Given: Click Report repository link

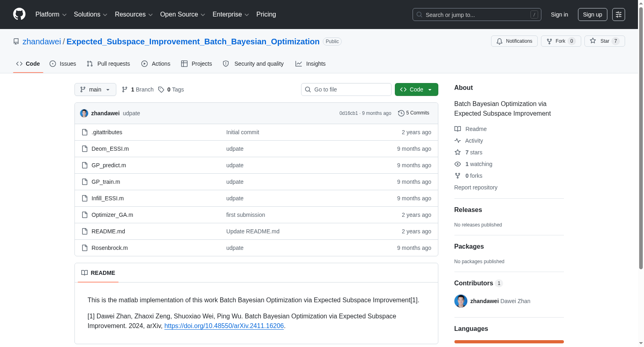Looking at the screenshot, I should pos(476,187).
